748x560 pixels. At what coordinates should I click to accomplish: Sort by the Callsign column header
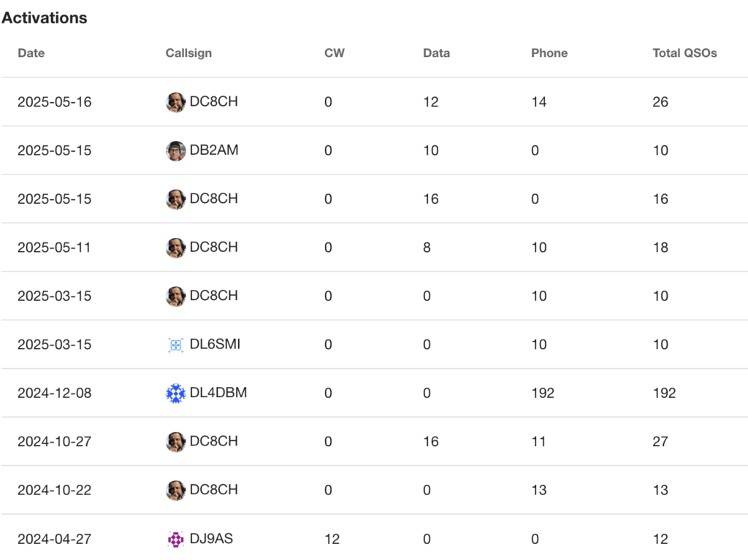(x=188, y=53)
